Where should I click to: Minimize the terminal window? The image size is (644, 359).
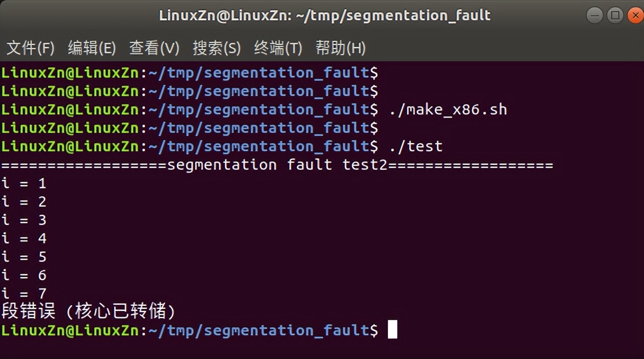[595, 15]
